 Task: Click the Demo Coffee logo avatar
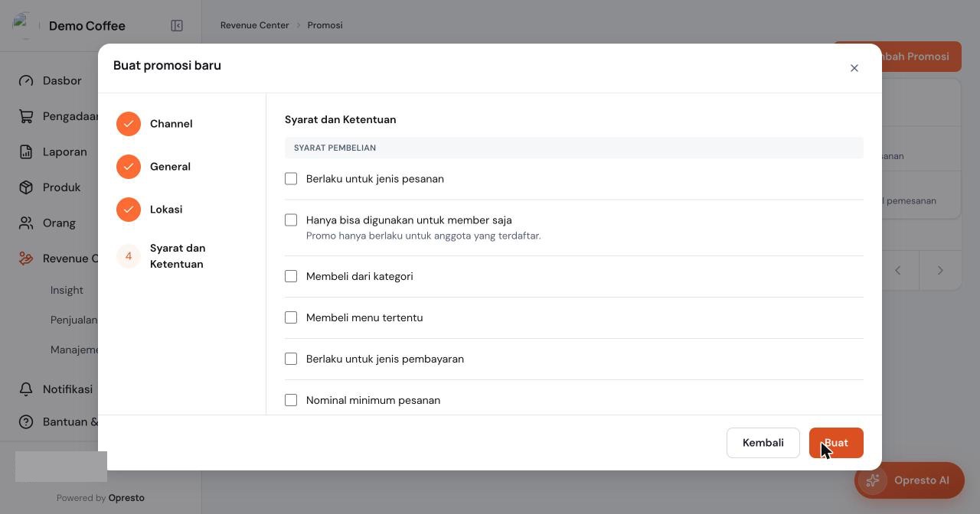[x=25, y=25]
